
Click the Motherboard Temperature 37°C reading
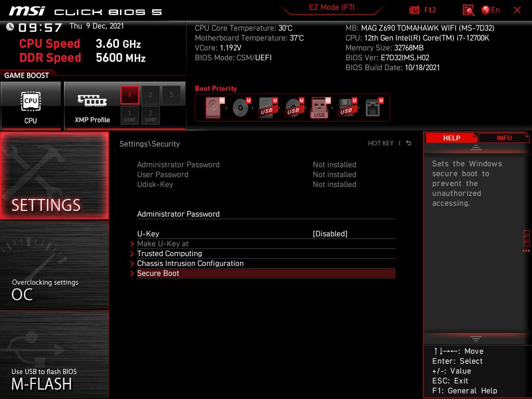click(x=249, y=38)
